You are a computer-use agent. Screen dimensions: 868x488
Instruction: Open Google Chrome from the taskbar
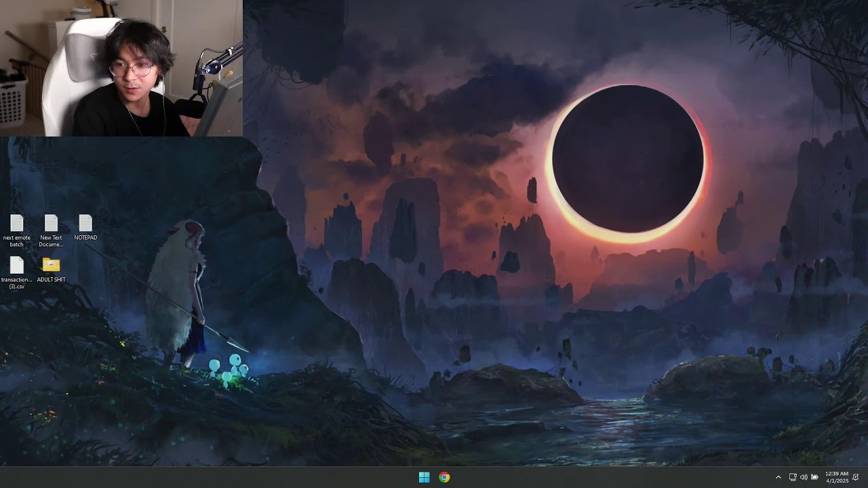click(x=444, y=477)
